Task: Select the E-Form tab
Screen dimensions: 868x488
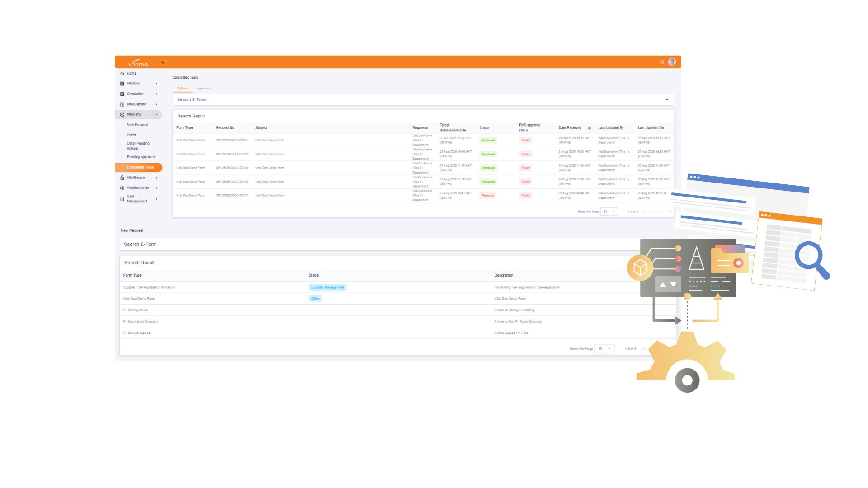Action: [183, 89]
